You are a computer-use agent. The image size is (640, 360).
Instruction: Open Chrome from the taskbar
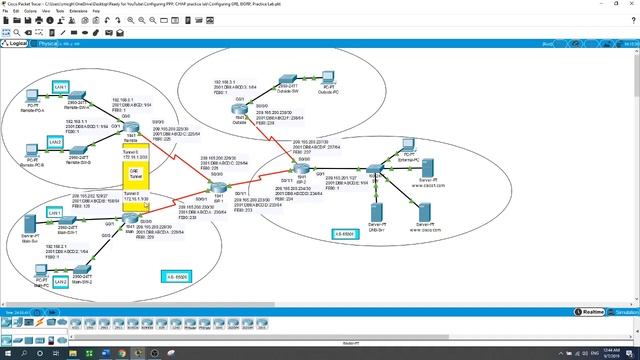pos(122,353)
